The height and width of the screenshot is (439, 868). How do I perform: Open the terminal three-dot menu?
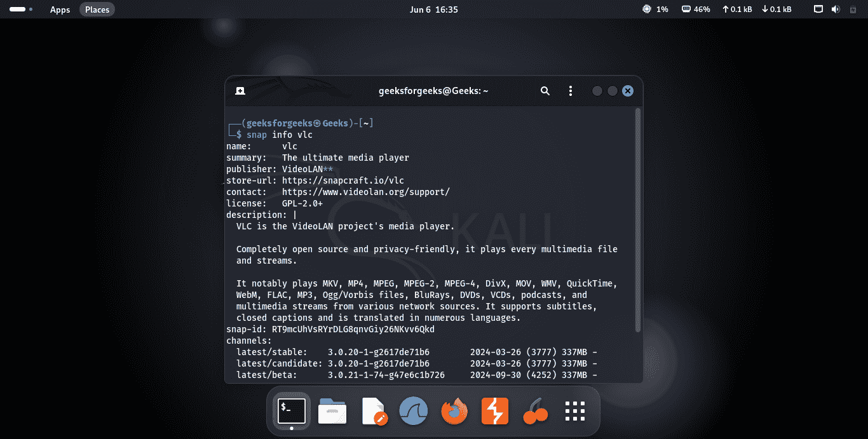(571, 91)
